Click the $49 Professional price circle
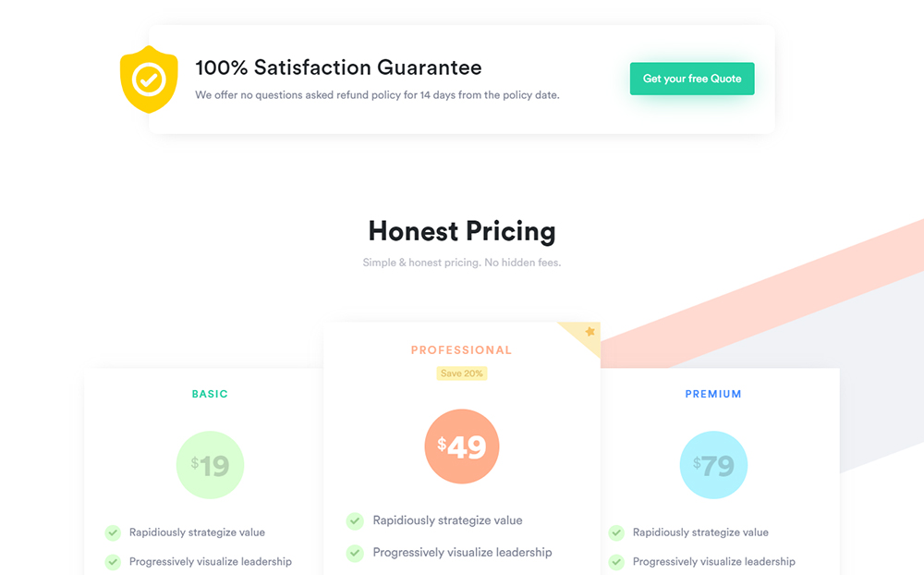This screenshot has height=575, width=924. 461,447
